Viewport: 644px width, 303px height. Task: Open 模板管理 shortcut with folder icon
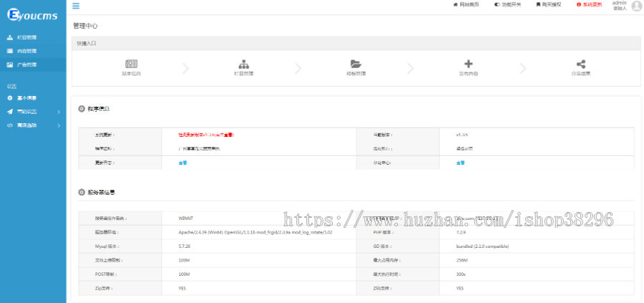point(356,67)
